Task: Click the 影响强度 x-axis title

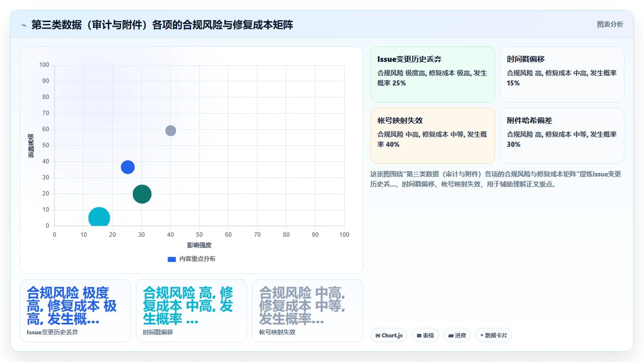Action: (199, 245)
